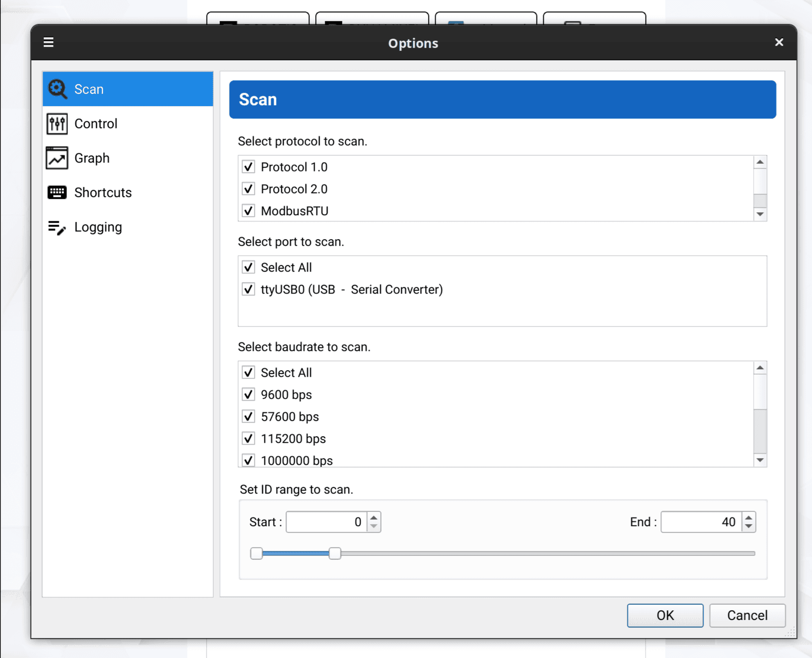Image resolution: width=812 pixels, height=658 pixels.
Task: Open the Logging pencil icon
Action: [x=57, y=227]
